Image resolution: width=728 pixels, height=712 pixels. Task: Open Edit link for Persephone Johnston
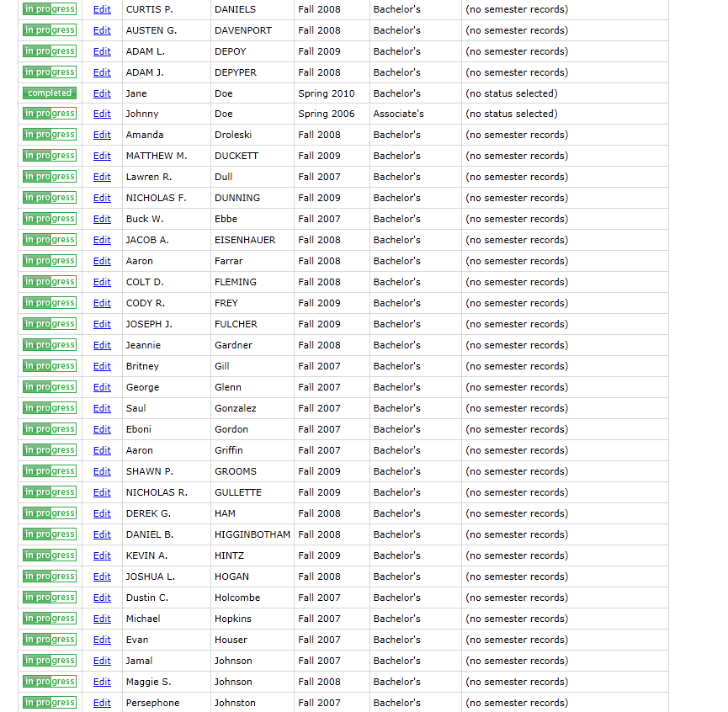pos(102,703)
